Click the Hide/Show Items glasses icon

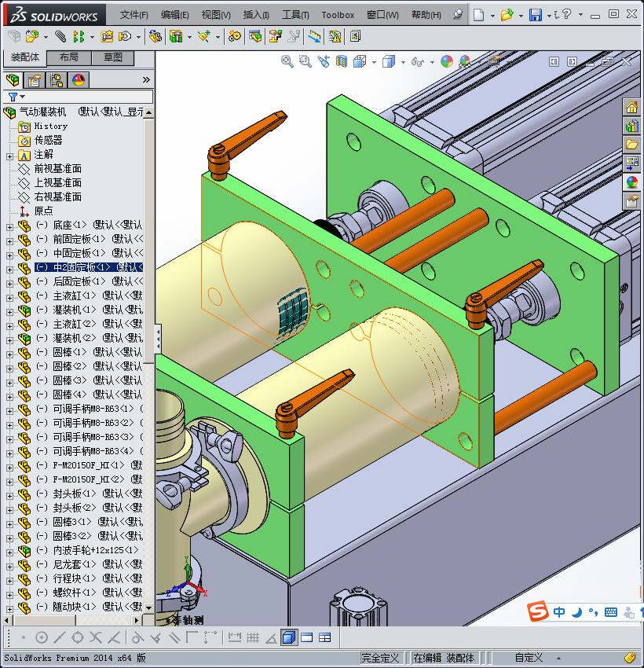pos(417,62)
